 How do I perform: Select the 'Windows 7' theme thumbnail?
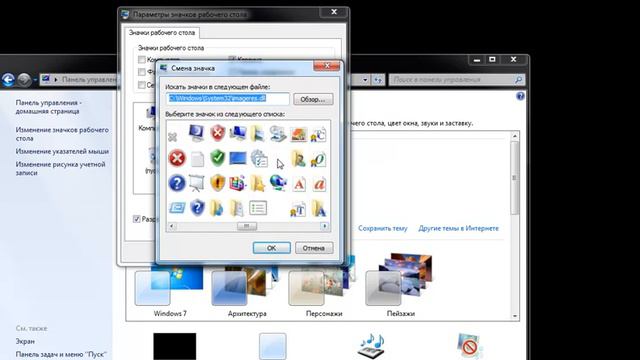(170, 286)
